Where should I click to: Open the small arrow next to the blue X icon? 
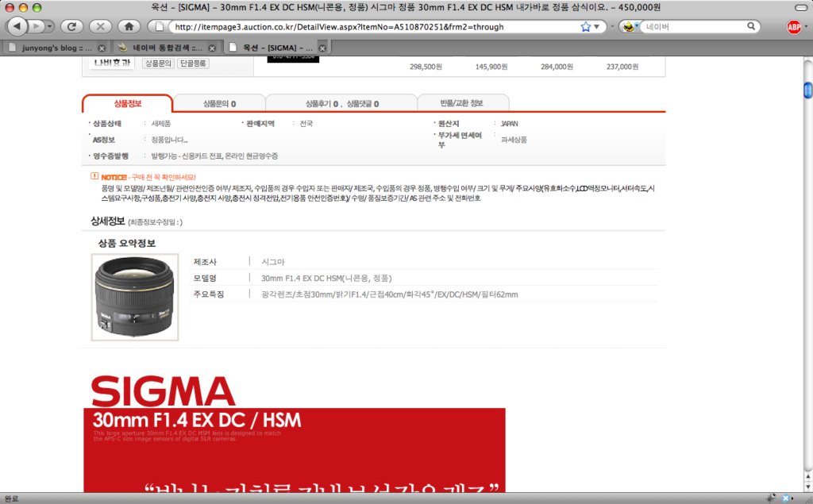coord(792,498)
